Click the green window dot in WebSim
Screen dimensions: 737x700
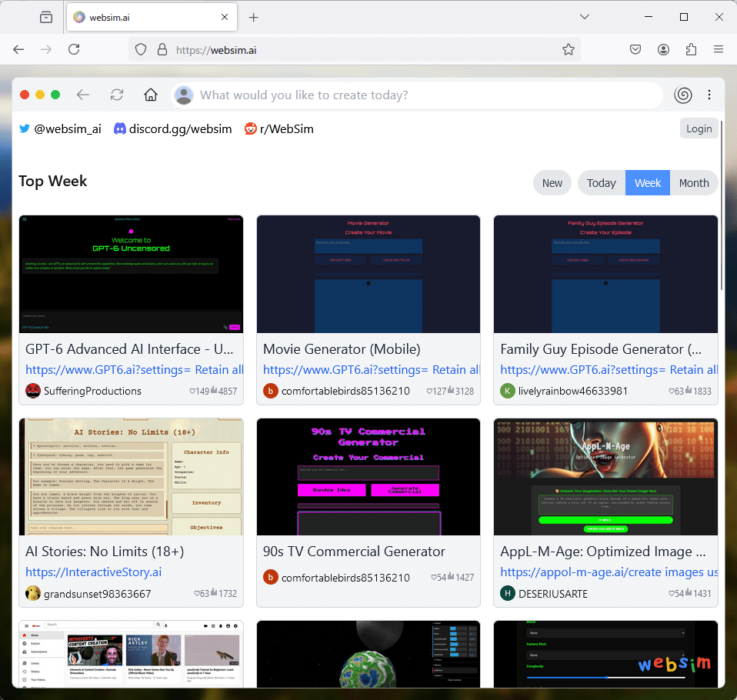tap(55, 95)
